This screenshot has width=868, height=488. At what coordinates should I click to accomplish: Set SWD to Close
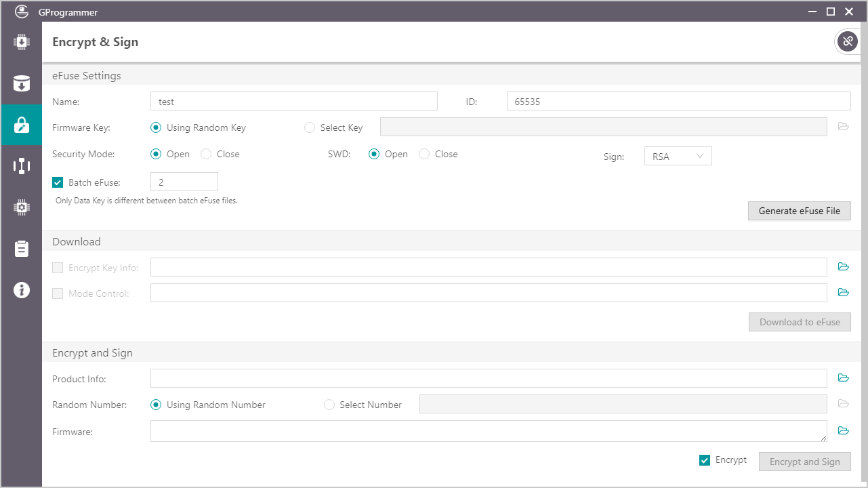(x=424, y=154)
